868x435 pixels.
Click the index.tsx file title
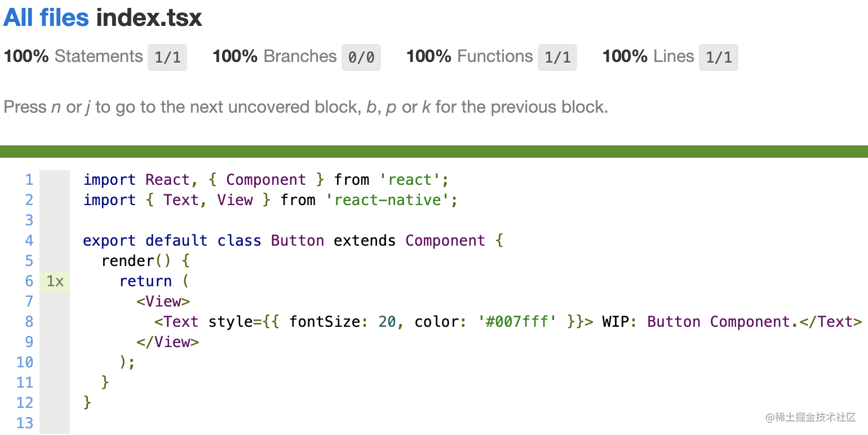pos(149,18)
